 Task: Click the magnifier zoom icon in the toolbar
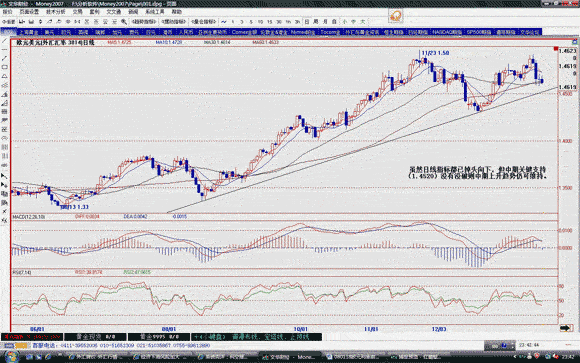pyautogui.click(x=124, y=22)
